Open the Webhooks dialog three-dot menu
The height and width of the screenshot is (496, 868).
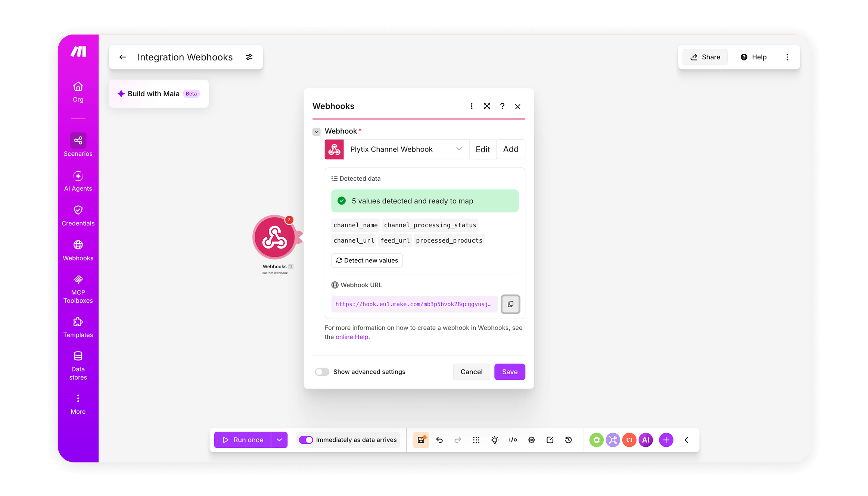472,106
